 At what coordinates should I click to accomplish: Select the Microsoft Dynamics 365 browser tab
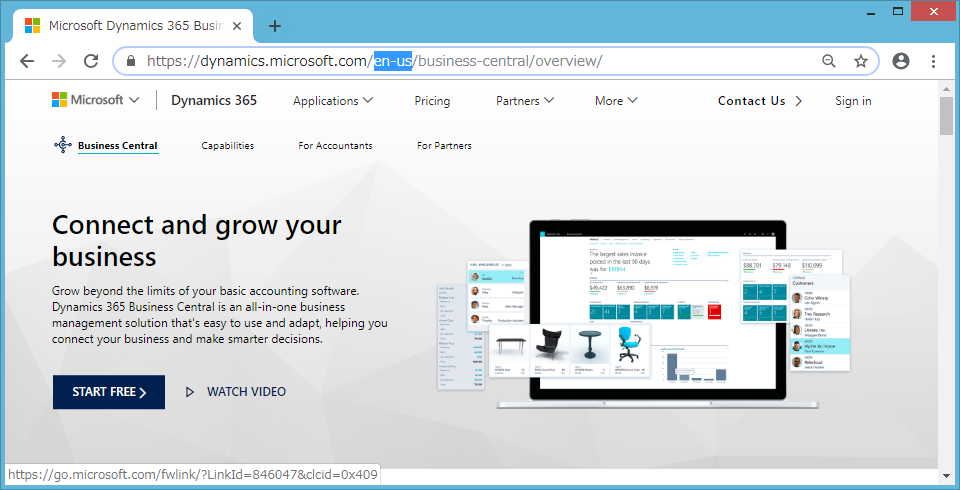click(132, 26)
